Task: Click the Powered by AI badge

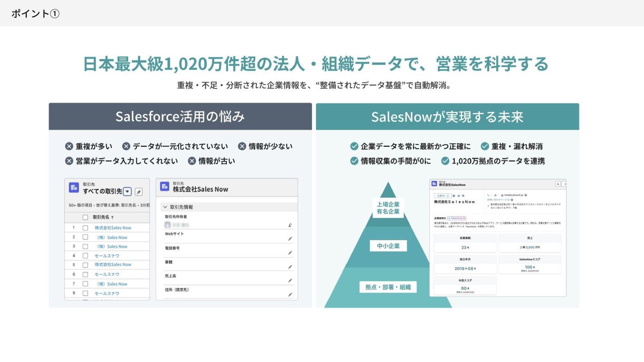Action: point(457,218)
